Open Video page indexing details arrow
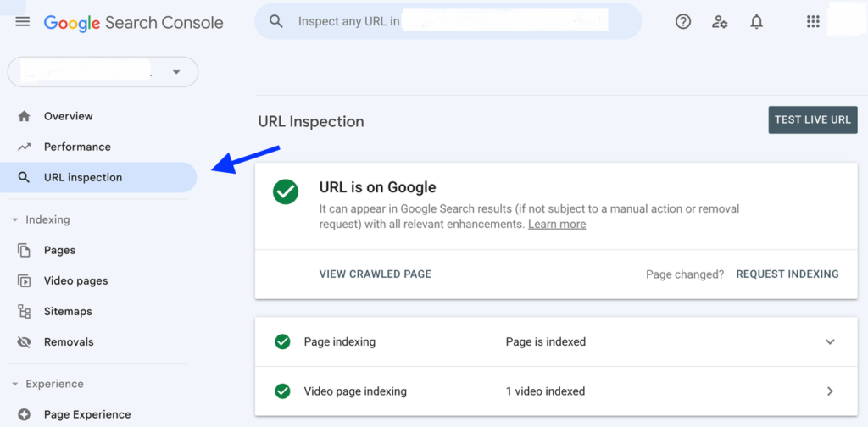The image size is (868, 427). pyautogui.click(x=830, y=391)
